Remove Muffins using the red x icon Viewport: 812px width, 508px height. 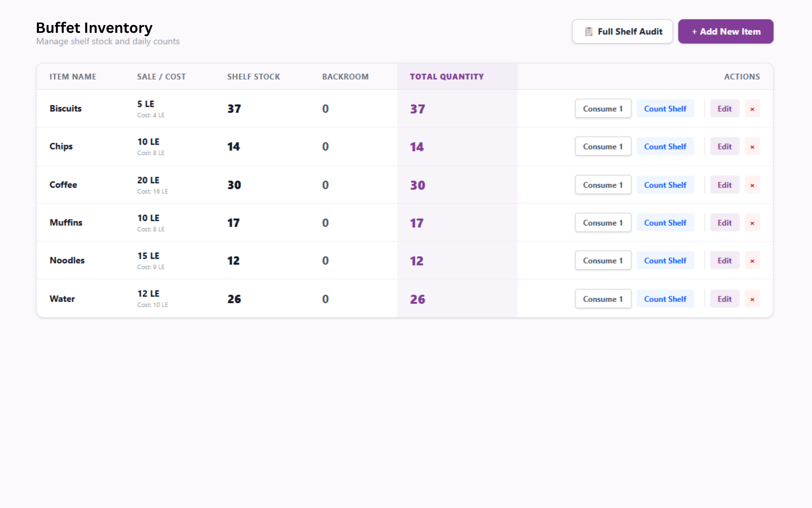pyautogui.click(x=752, y=223)
